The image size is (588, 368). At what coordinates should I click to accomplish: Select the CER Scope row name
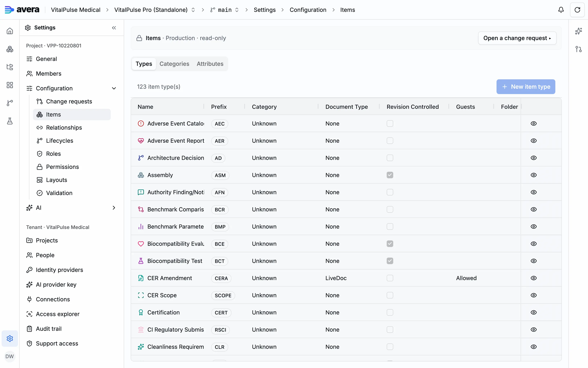pyautogui.click(x=162, y=295)
